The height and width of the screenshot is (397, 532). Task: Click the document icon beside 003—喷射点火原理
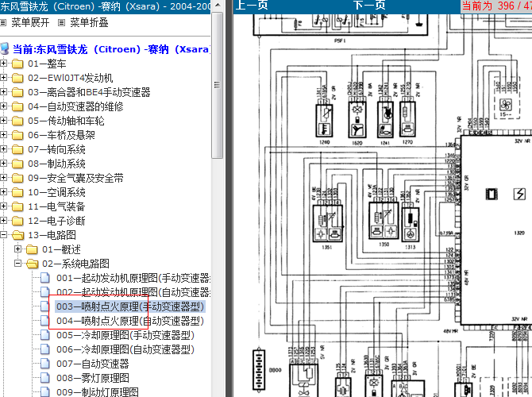click(x=44, y=306)
